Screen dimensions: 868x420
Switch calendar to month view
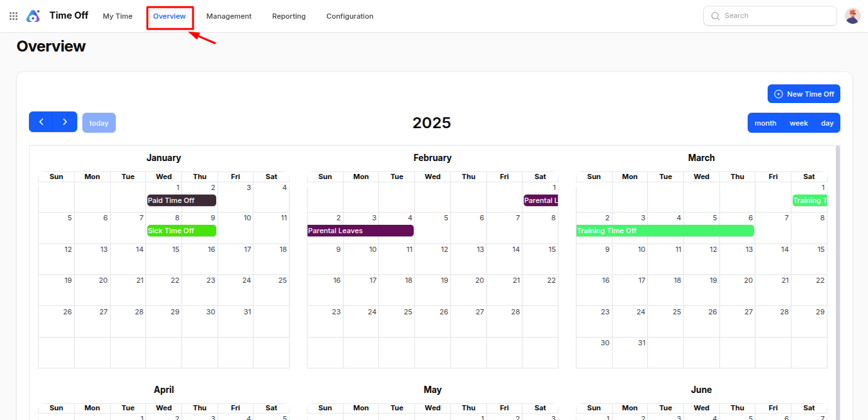point(765,123)
